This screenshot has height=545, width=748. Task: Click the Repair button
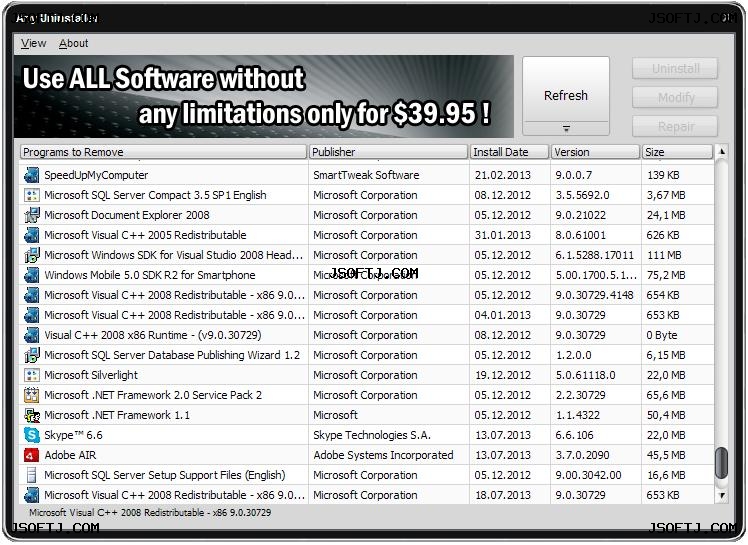[x=675, y=126]
